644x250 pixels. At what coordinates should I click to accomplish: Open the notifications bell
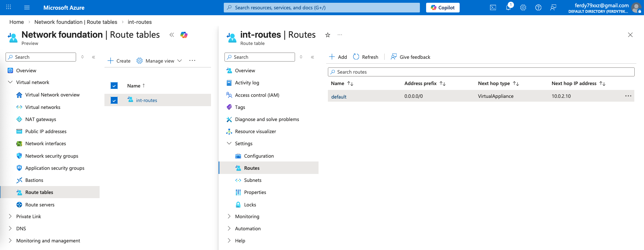click(x=508, y=8)
